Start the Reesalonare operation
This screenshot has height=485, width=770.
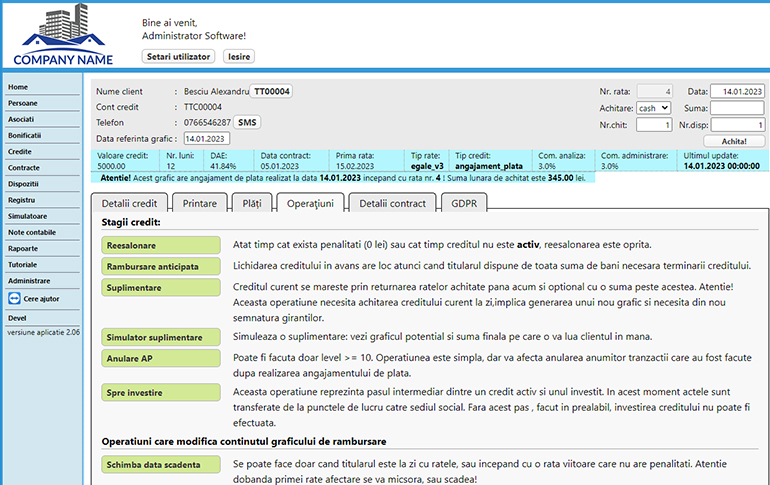(161, 245)
